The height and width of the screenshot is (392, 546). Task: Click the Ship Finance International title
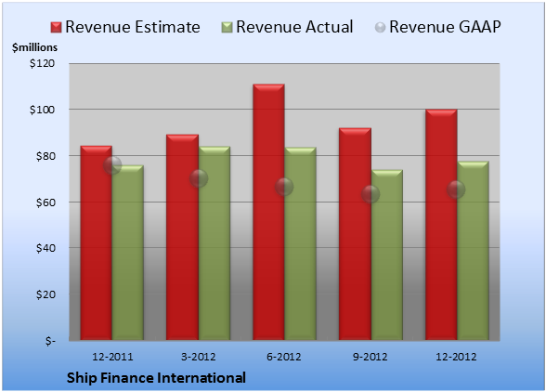tap(156, 378)
